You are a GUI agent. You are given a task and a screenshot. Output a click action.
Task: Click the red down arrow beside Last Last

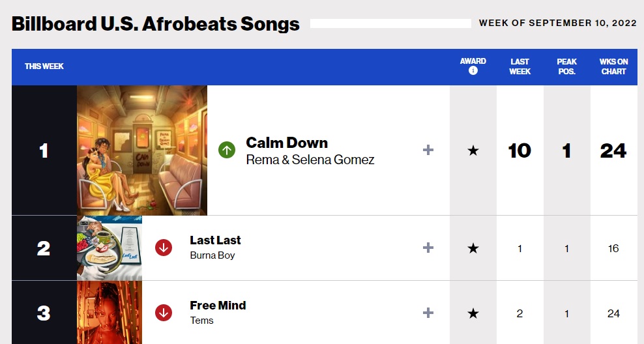click(164, 248)
